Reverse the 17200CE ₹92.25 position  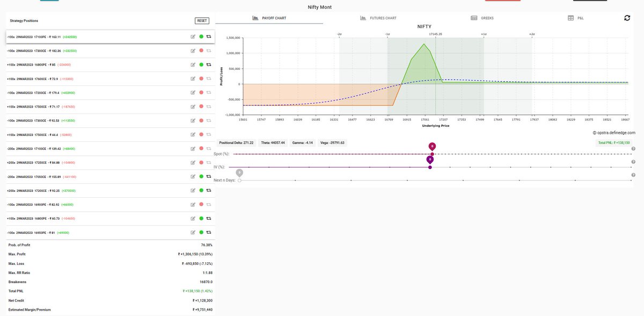[209, 190]
